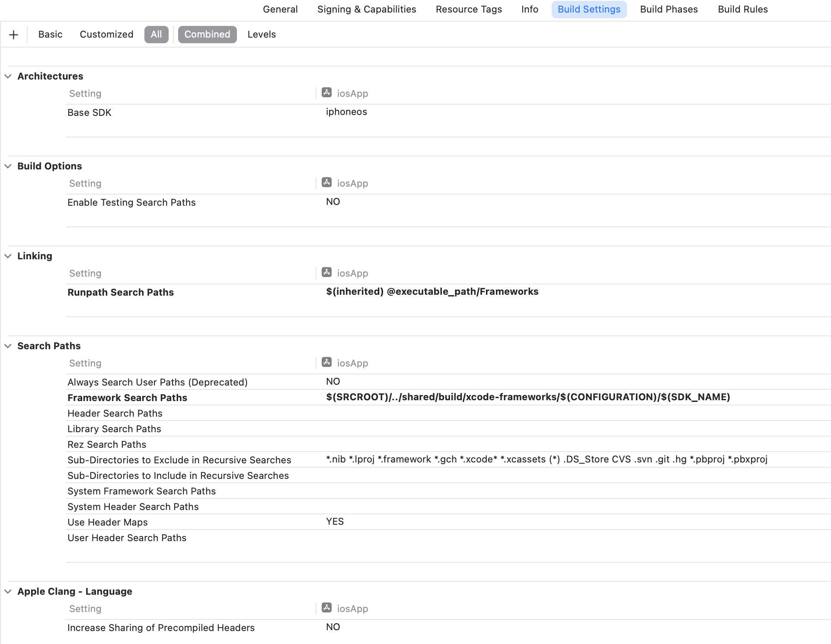Viewport: 831px width, 644px height.
Task: Show only Customized settings
Action: pyautogui.click(x=106, y=35)
